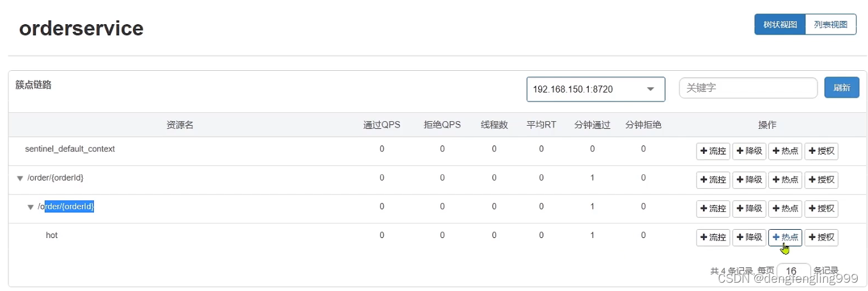Click 降级 button in hot row
The image size is (868, 291).
(749, 237)
